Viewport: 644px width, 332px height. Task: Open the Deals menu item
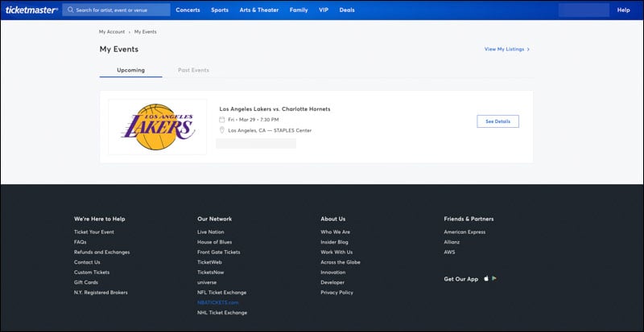coord(347,10)
